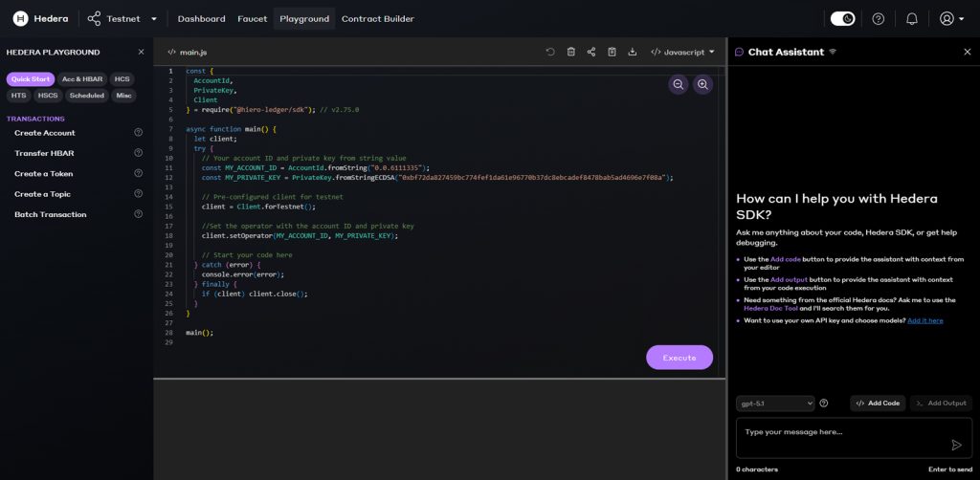Viewport: 980px width, 480px height.
Task: Click the account ID string "0.0.6111335"
Action: [397, 168]
